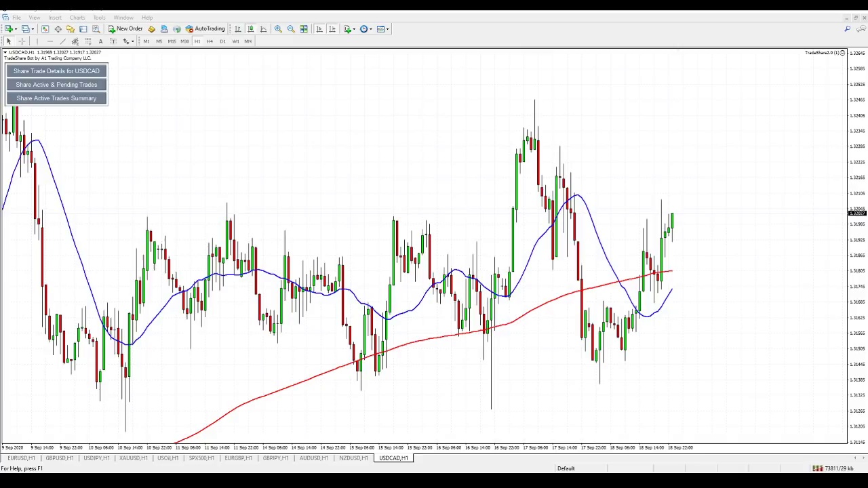Zoom out of the chart

tap(291, 29)
